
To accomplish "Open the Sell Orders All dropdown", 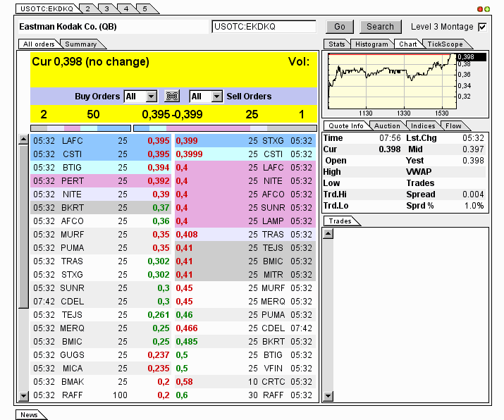I will (x=206, y=97).
